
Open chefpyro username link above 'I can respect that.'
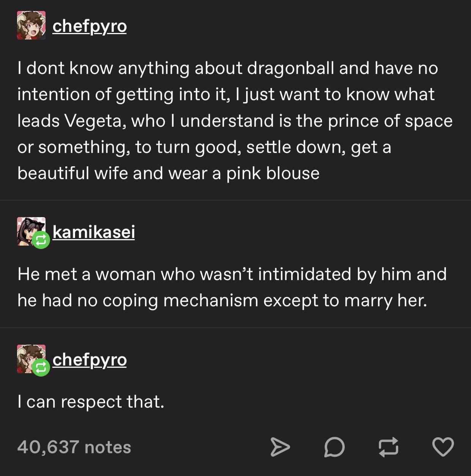point(89,360)
